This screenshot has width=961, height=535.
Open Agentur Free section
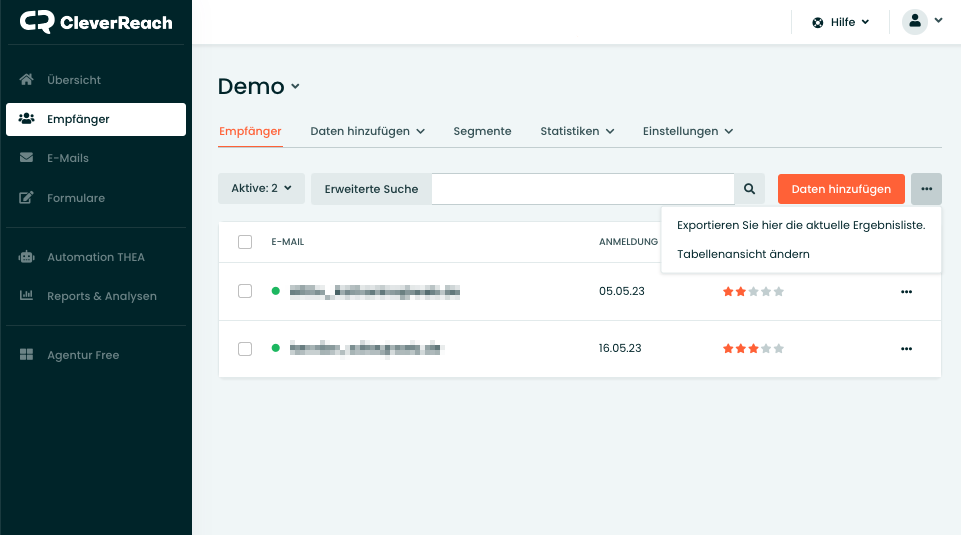click(83, 355)
